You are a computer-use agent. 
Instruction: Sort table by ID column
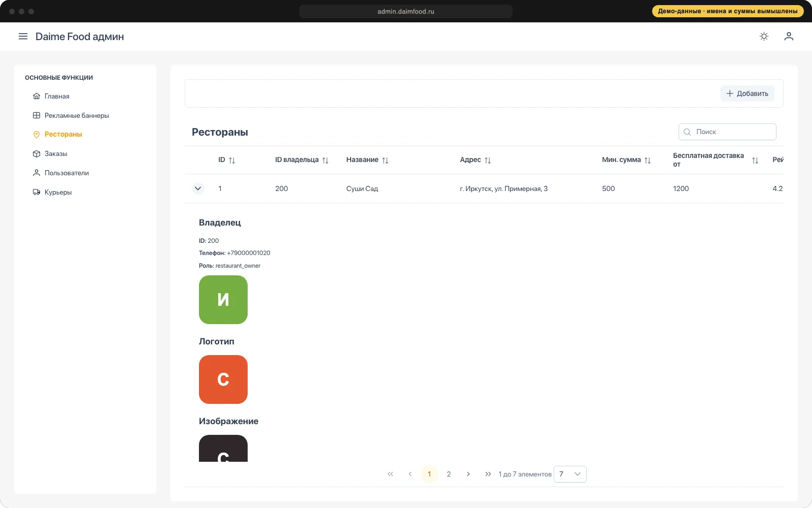coord(232,161)
